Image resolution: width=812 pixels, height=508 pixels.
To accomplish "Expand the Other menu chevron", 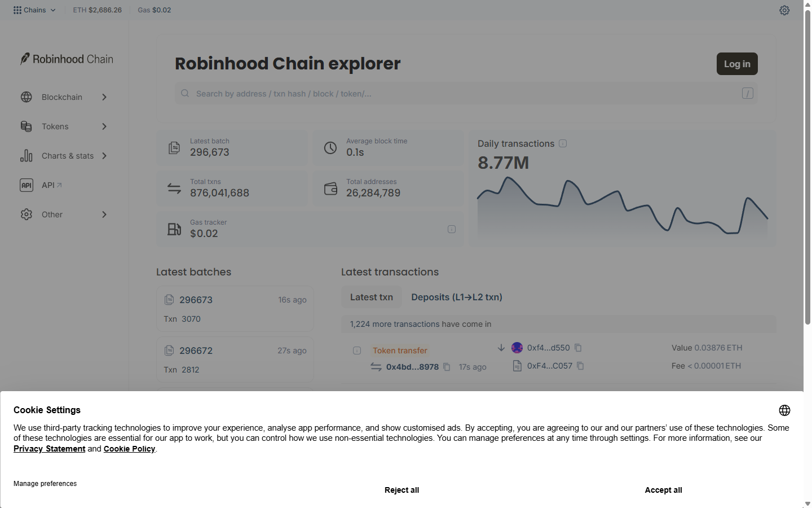I will 104,214.
